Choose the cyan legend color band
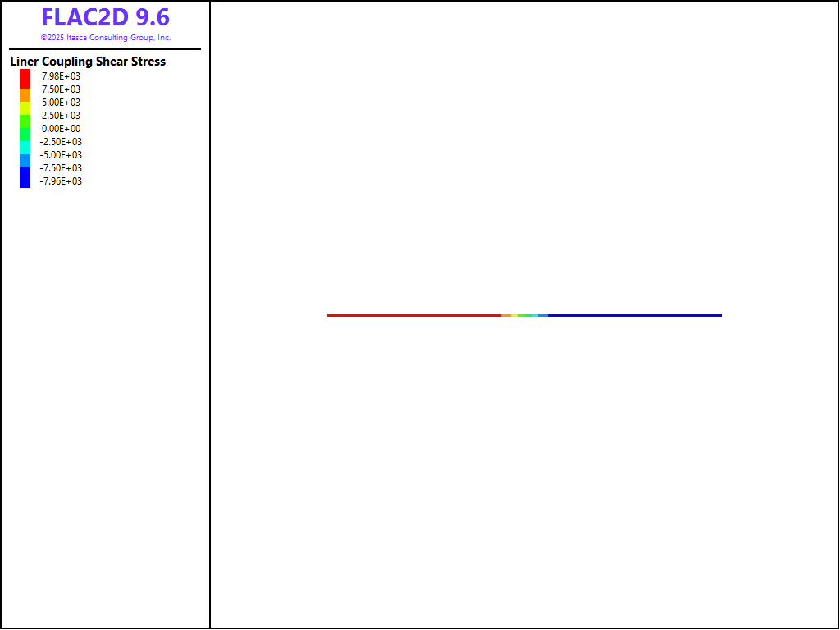This screenshot has height=630, width=840. coord(25,147)
